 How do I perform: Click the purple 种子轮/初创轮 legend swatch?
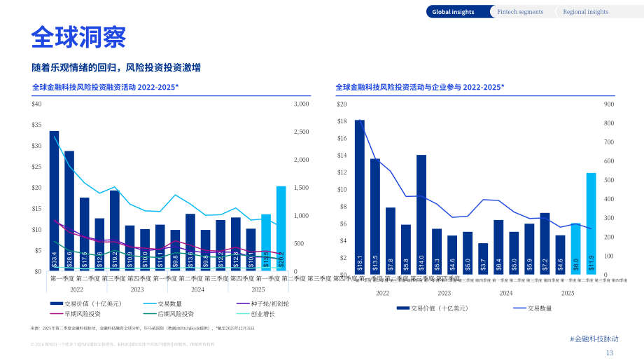pyautogui.click(x=243, y=304)
